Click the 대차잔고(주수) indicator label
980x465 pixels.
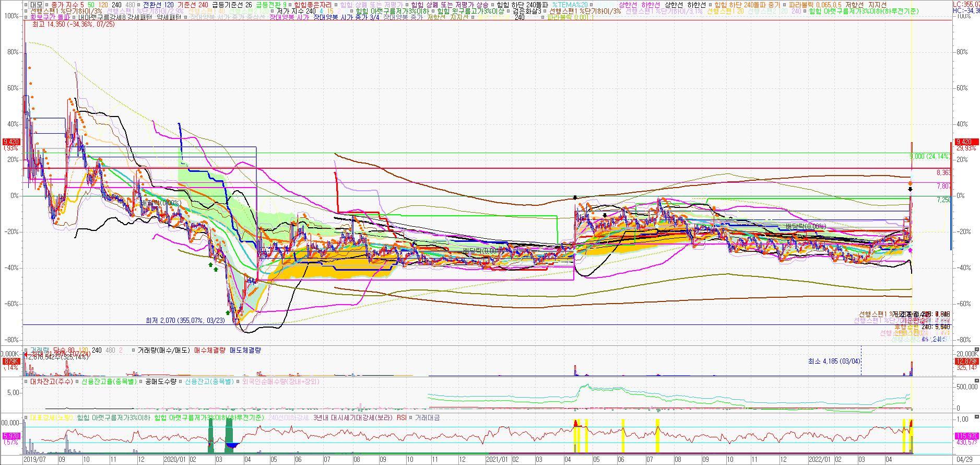pos(51,382)
